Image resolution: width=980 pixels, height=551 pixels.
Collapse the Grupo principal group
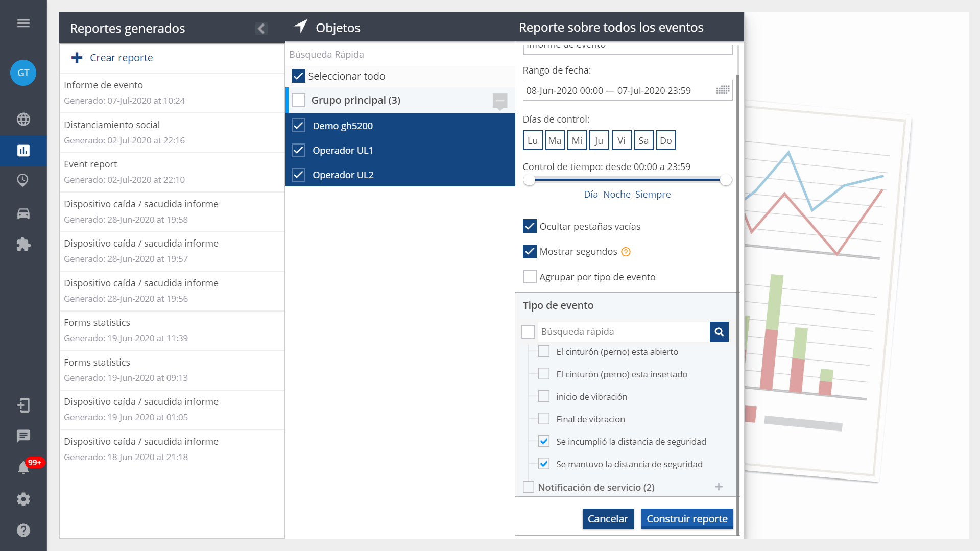(x=500, y=101)
